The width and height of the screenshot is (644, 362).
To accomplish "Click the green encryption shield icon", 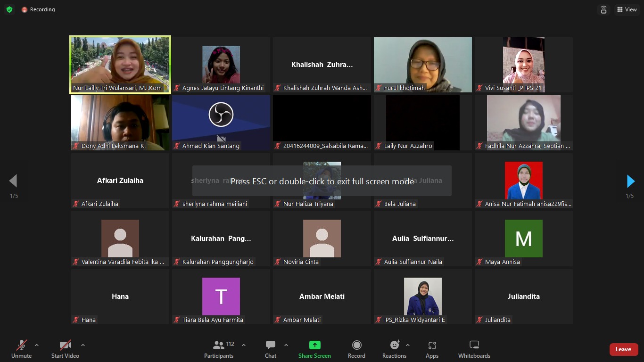I will (9, 9).
